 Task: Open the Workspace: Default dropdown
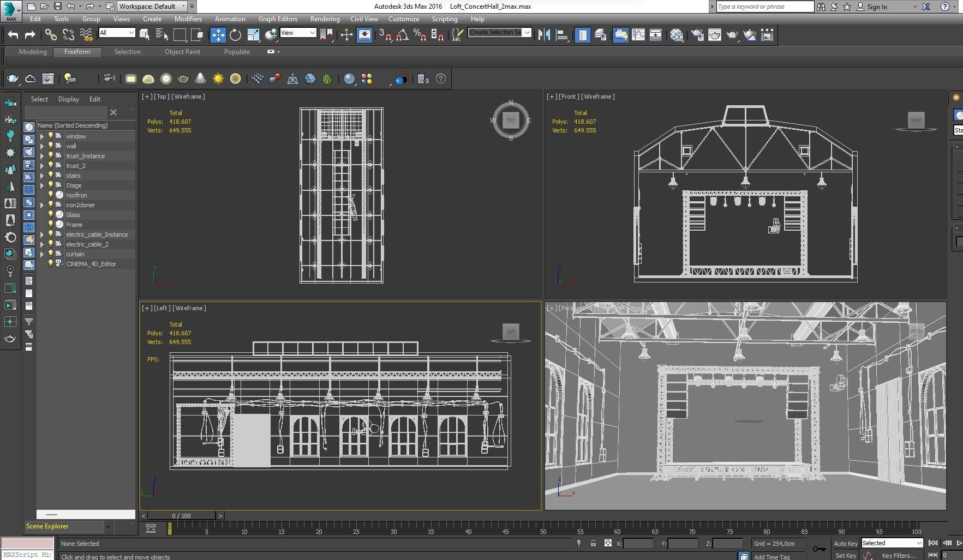point(152,7)
